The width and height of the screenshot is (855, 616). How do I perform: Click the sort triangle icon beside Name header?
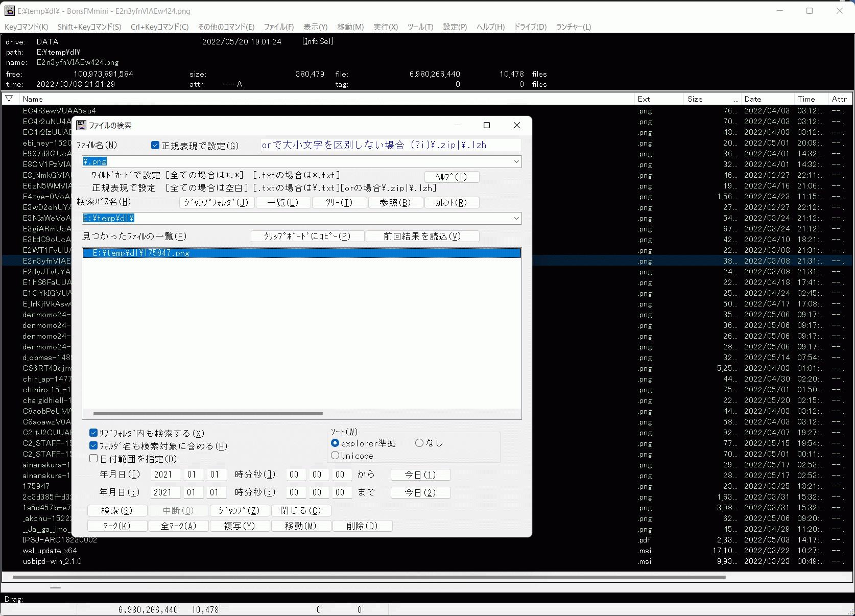pyautogui.click(x=9, y=99)
